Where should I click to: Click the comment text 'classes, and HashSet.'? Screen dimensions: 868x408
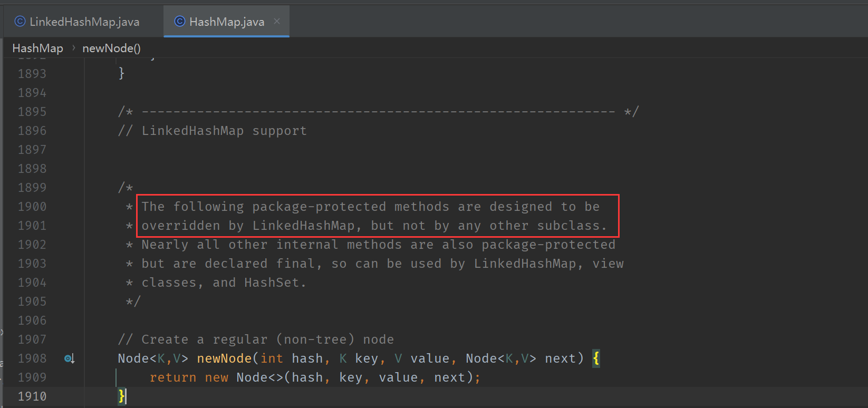(x=224, y=283)
